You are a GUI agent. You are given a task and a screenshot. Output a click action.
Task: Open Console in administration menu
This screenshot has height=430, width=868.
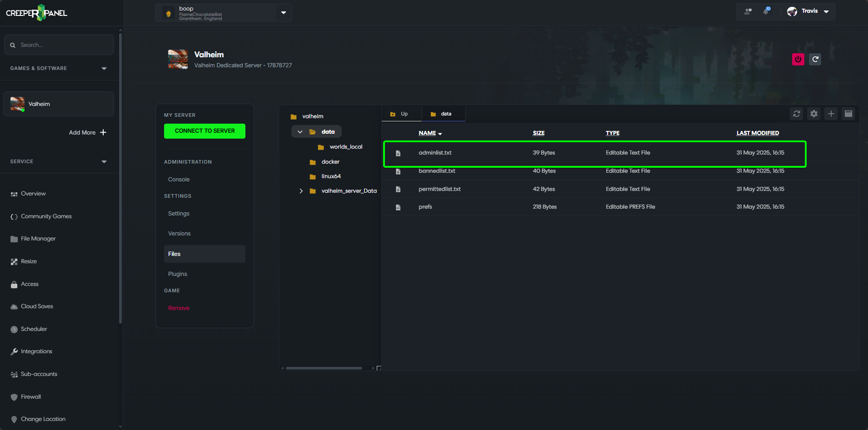pyautogui.click(x=179, y=180)
